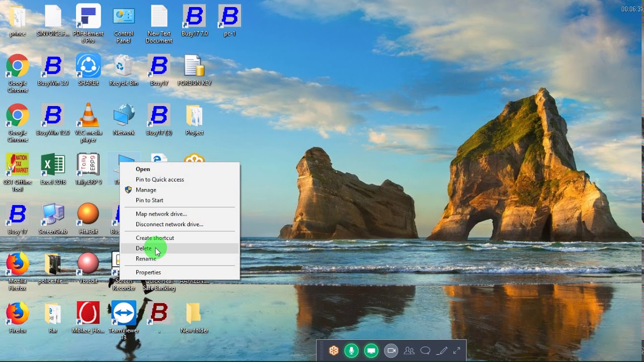Open the New folder icon

pyautogui.click(x=194, y=318)
